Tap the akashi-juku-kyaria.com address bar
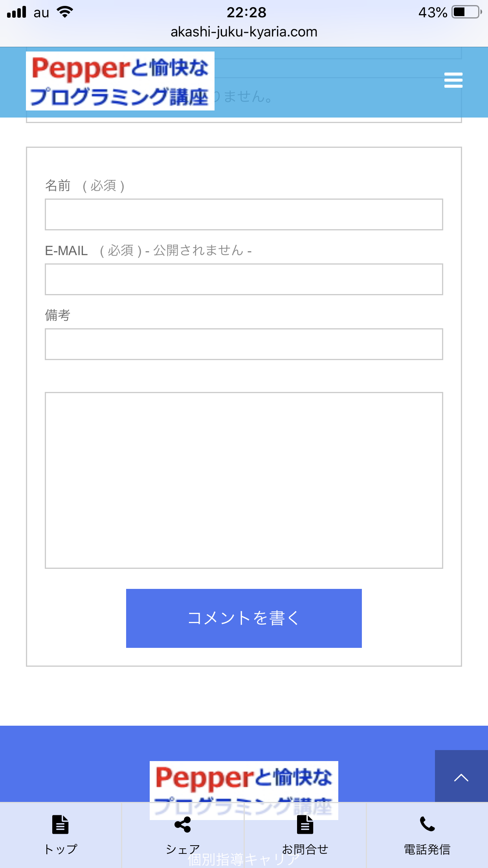This screenshot has width=488, height=868. pyautogui.click(x=244, y=32)
